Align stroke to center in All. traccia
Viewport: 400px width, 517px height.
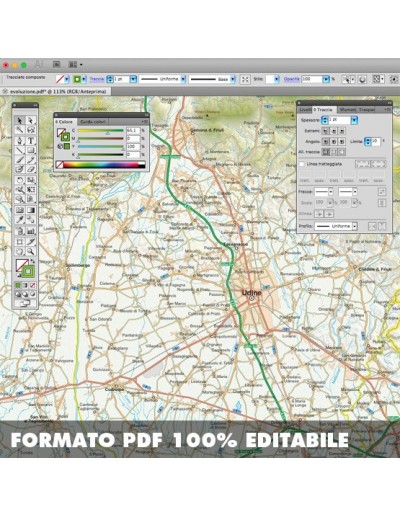click(x=326, y=152)
